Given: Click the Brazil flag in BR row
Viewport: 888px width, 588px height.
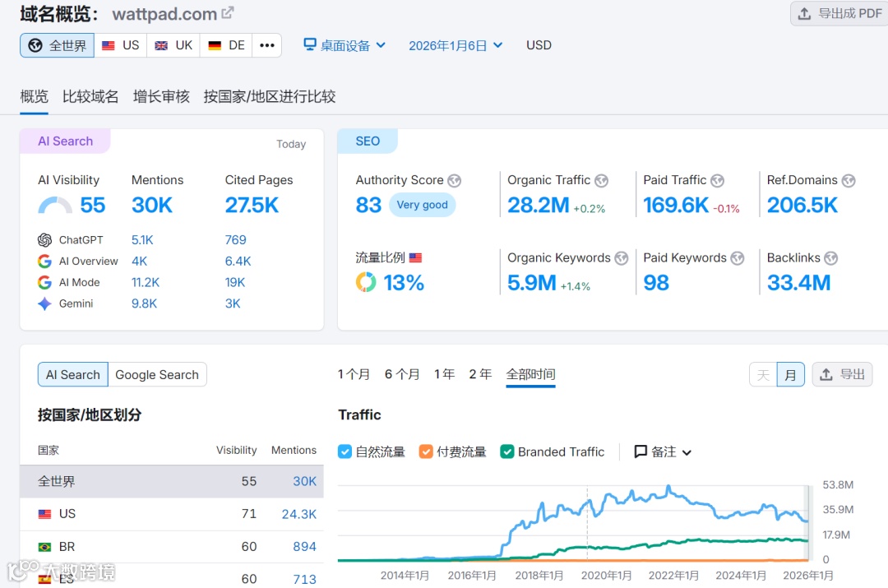Looking at the screenshot, I should coord(44,547).
